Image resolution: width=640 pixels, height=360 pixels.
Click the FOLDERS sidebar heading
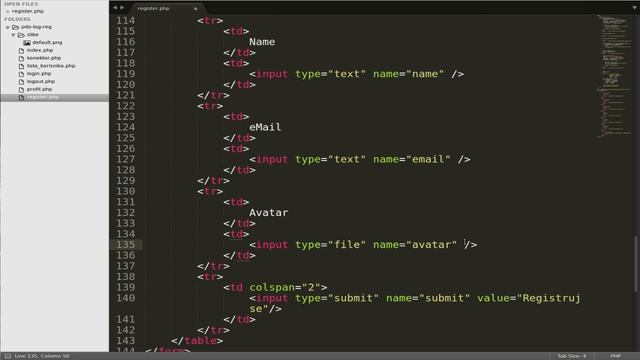point(17,19)
